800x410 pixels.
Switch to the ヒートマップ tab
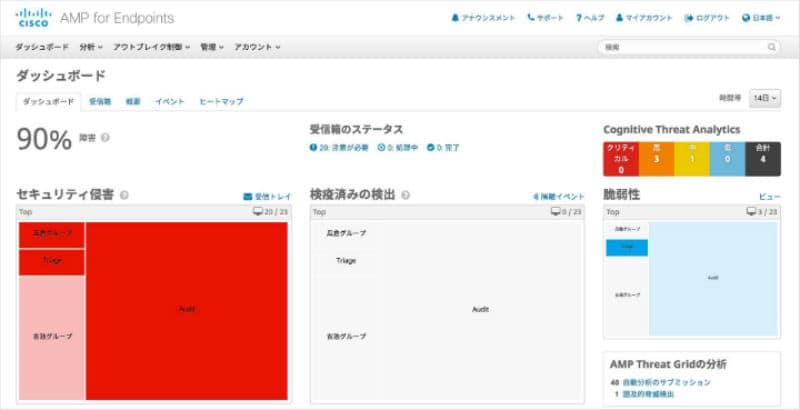pyautogui.click(x=221, y=102)
